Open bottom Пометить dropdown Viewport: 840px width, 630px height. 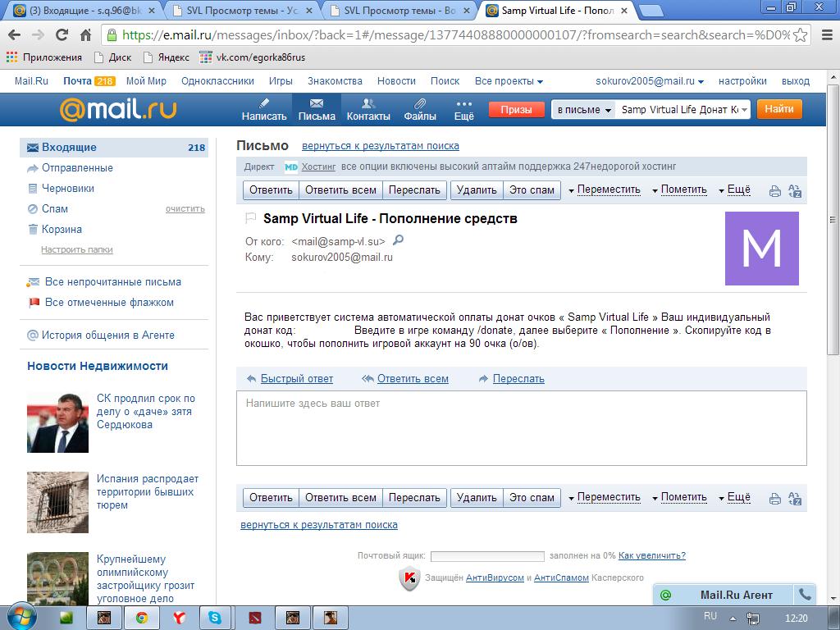coord(679,497)
